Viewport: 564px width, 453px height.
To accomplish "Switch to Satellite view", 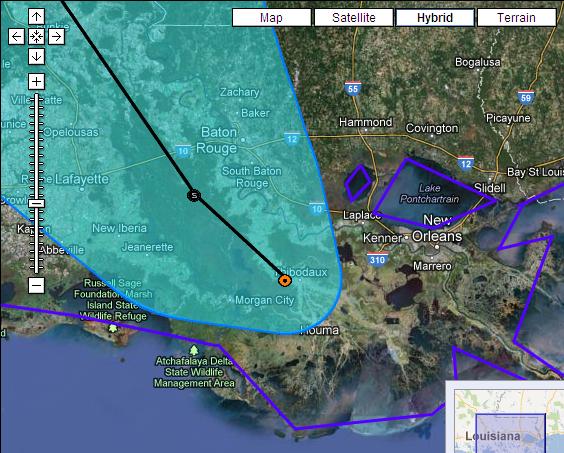I will click(x=354, y=17).
